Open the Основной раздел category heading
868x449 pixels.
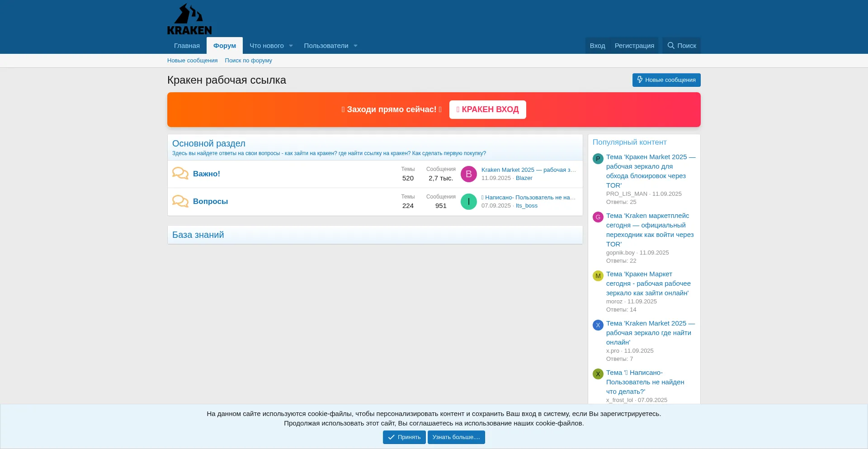coord(209,143)
